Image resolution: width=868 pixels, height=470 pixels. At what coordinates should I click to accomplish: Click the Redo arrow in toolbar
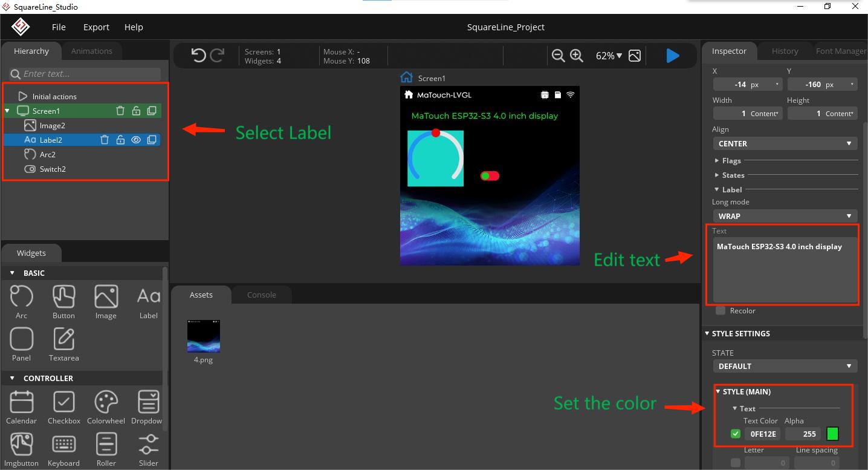point(217,55)
